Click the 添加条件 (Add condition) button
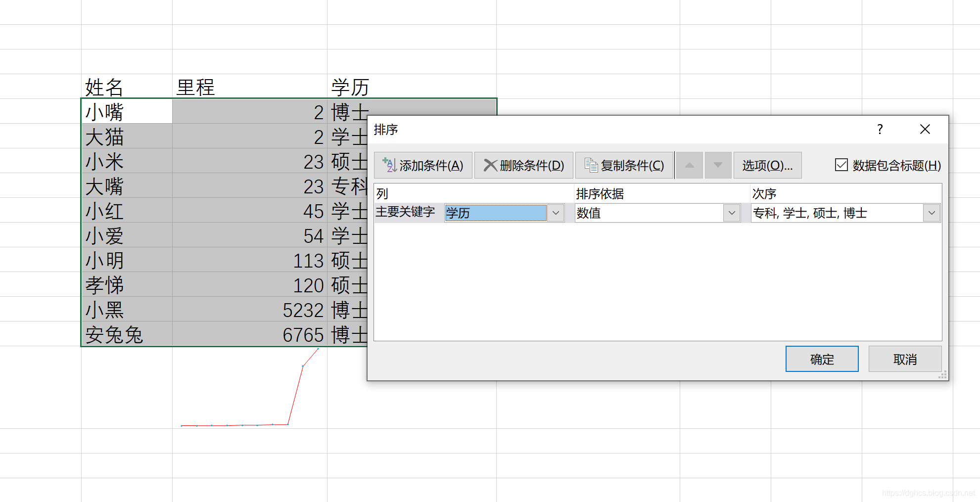Screen dimensions: 980x502 [423, 165]
